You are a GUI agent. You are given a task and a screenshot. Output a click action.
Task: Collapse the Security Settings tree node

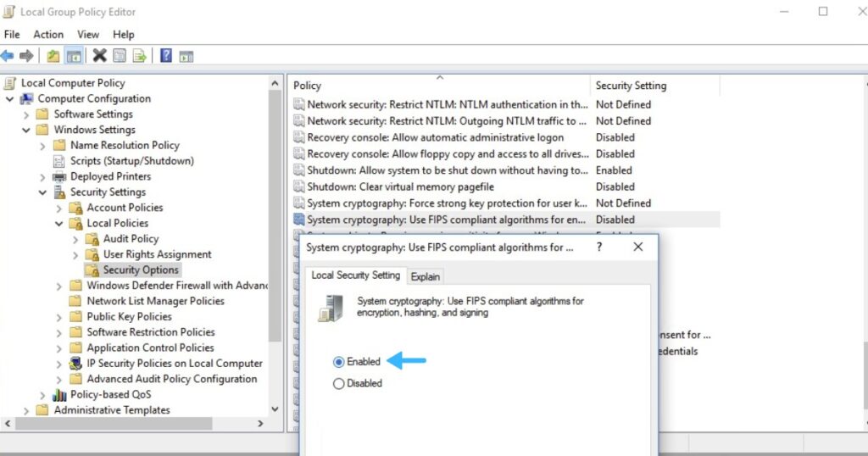(43, 192)
